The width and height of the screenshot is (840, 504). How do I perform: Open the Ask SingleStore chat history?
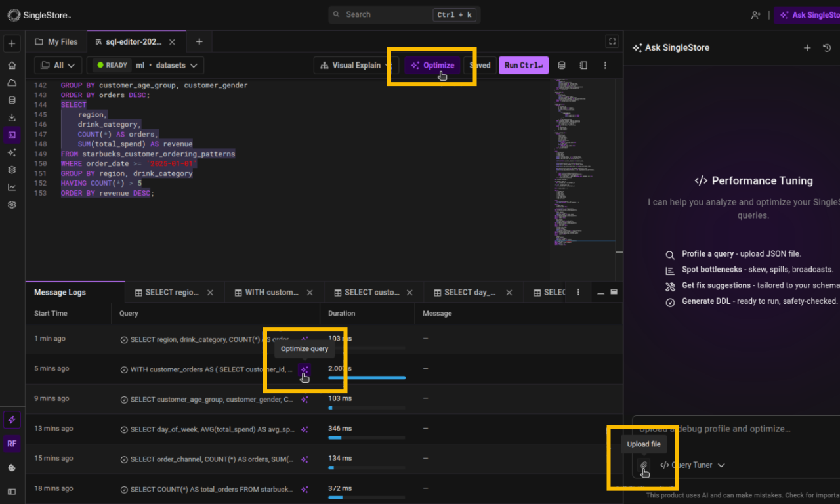[x=827, y=48]
